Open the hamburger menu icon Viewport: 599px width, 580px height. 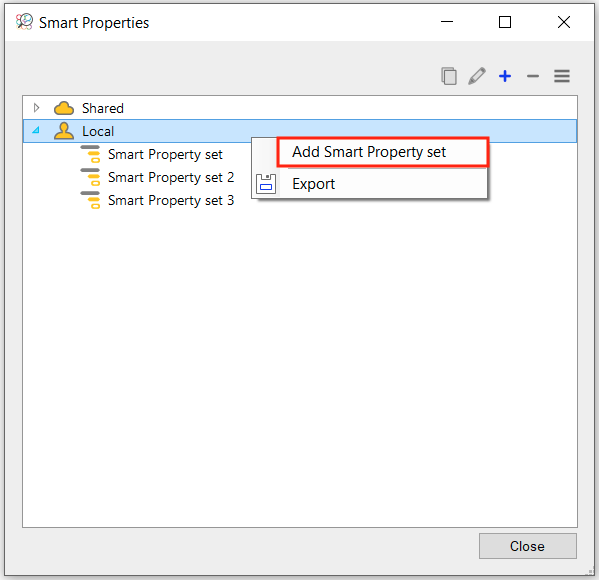pos(562,76)
